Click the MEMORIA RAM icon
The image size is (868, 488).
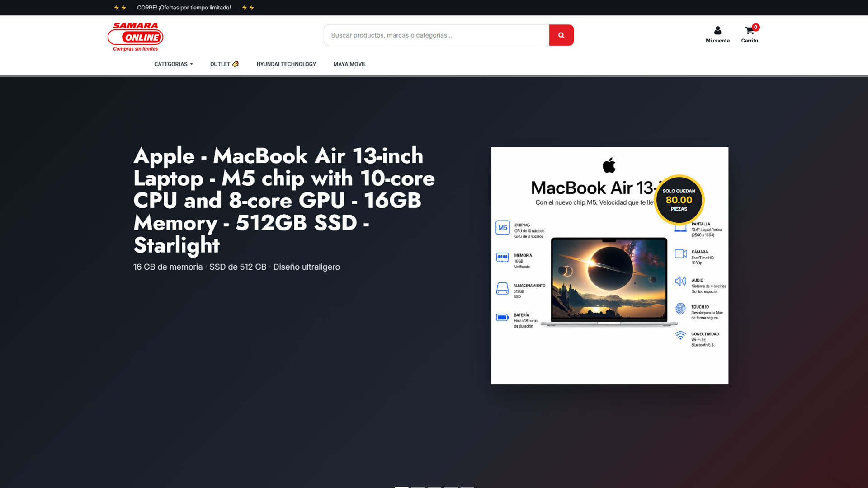[502, 258]
